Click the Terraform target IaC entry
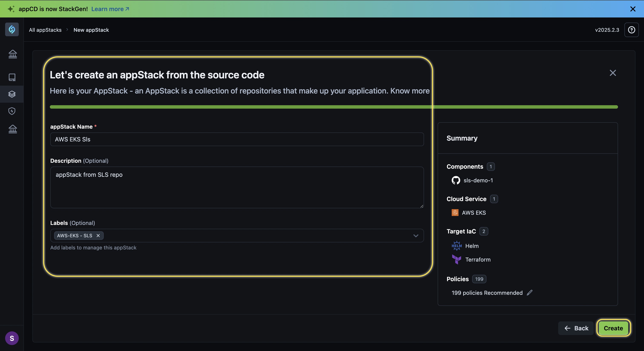 [478, 259]
